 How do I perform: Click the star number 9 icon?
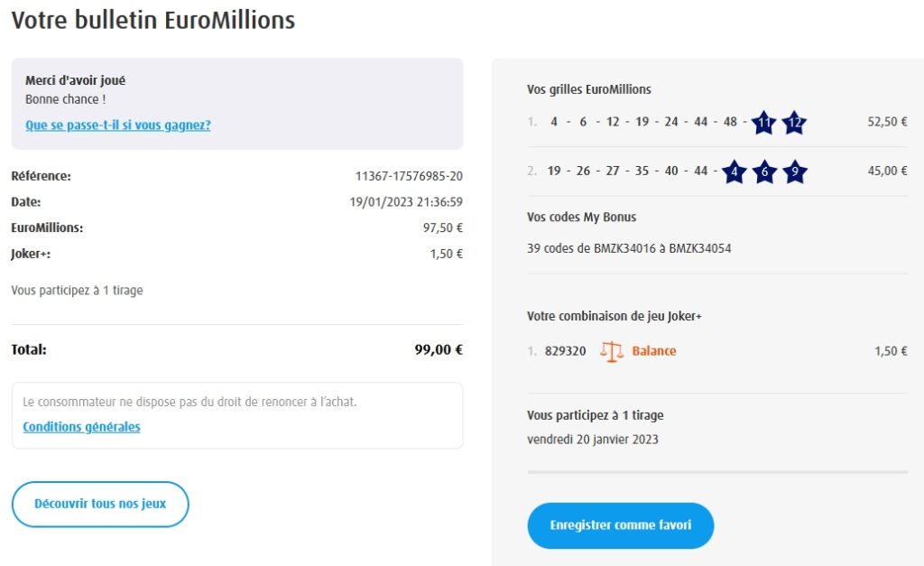pyautogui.click(x=794, y=172)
